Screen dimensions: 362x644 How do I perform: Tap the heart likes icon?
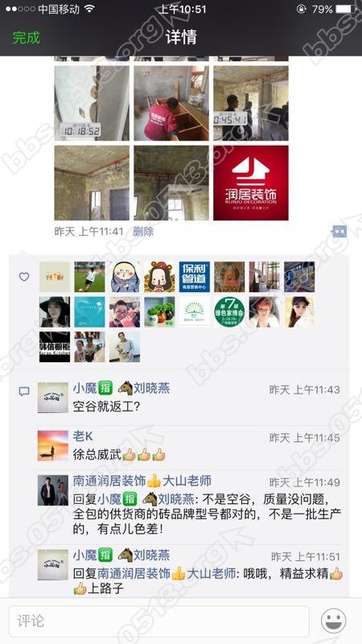coord(24,277)
